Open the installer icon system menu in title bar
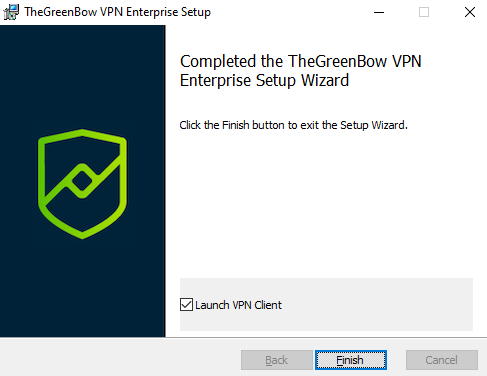487x376 pixels. [x=11, y=12]
